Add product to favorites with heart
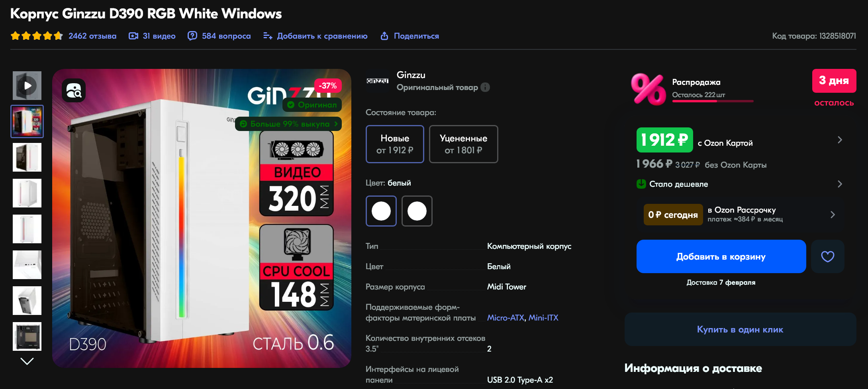This screenshot has width=868, height=389. pos(828,256)
